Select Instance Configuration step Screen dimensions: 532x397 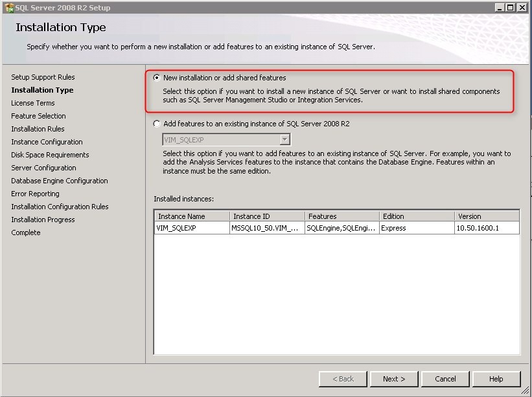pos(47,142)
